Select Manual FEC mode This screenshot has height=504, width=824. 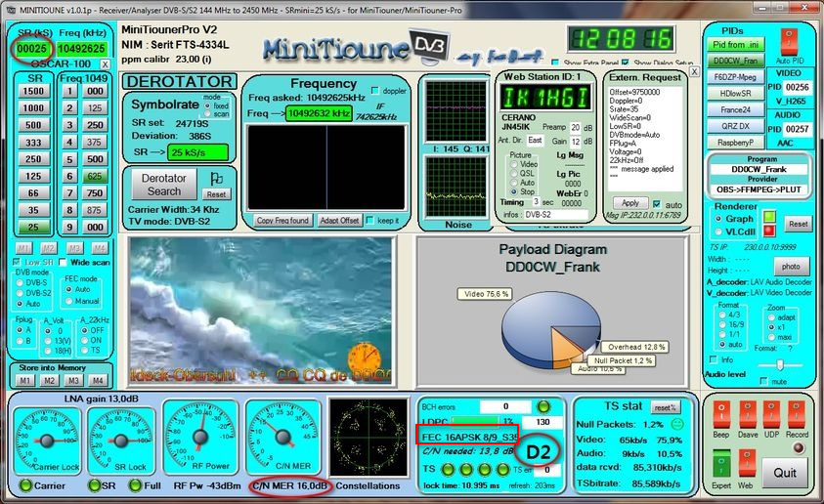[68, 301]
